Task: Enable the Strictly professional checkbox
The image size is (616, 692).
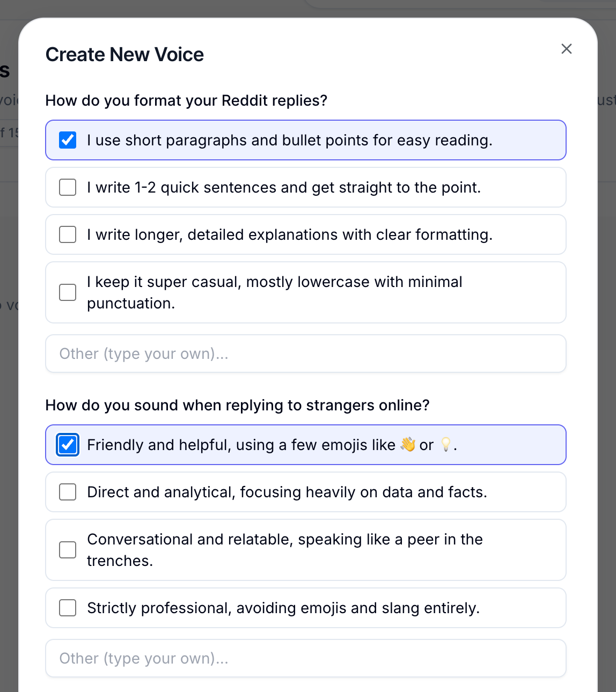Action: click(x=68, y=608)
